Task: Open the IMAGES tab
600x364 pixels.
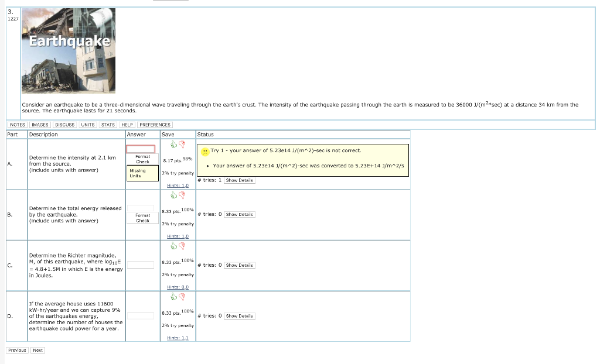Action: (x=40, y=125)
